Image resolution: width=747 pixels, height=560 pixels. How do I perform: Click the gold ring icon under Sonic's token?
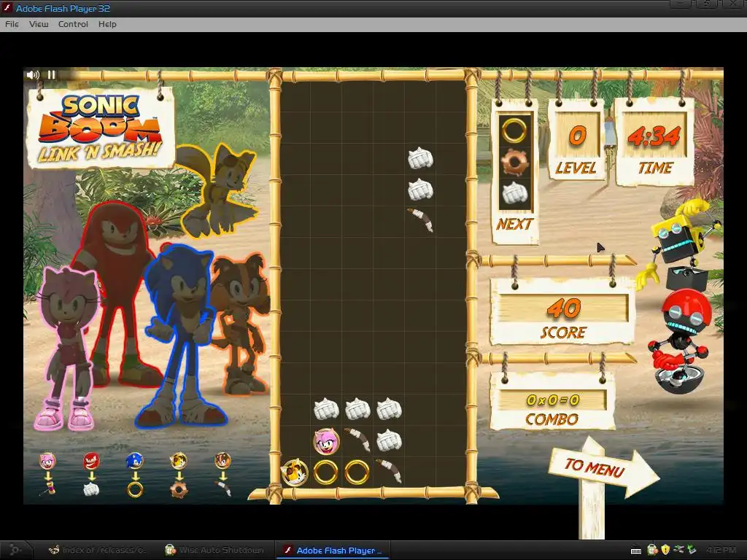pos(135,489)
